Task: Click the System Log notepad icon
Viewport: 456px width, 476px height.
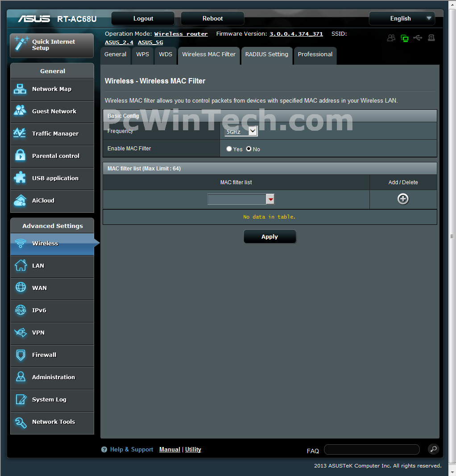Action: coord(21,399)
